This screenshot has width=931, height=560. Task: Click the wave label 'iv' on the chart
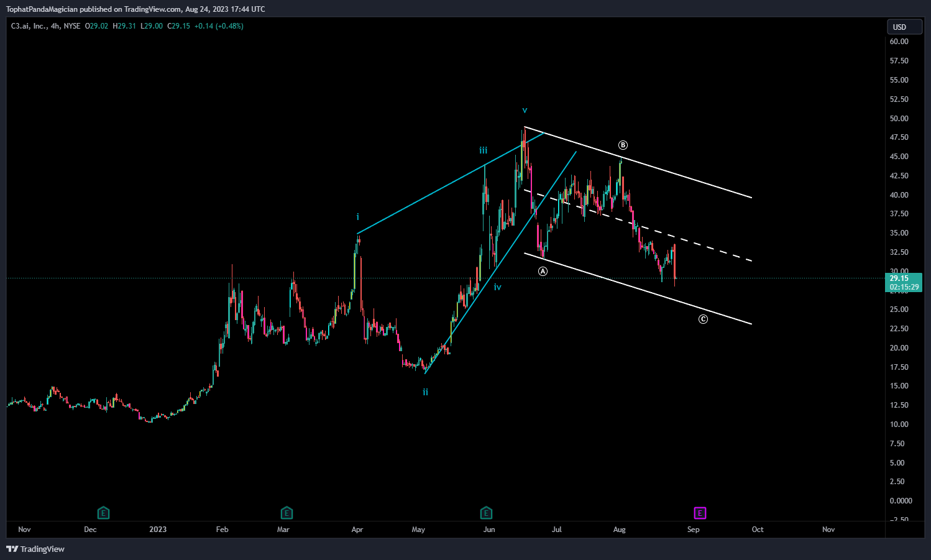(497, 287)
